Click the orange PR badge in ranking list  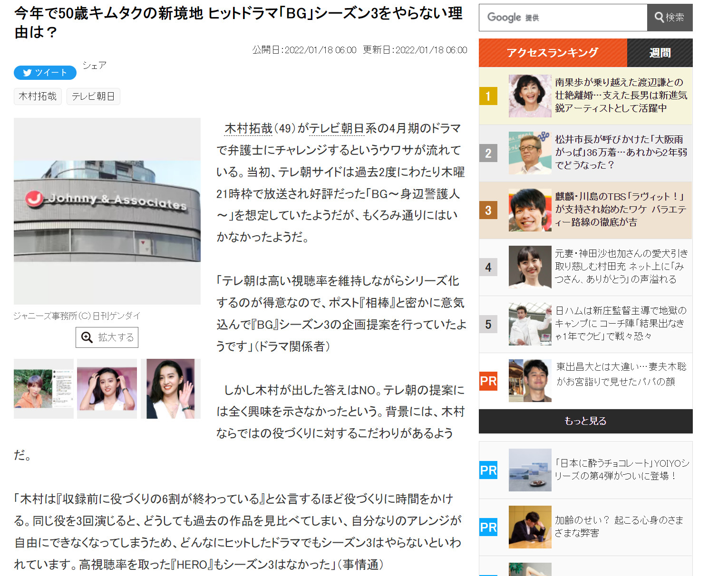pyautogui.click(x=488, y=381)
